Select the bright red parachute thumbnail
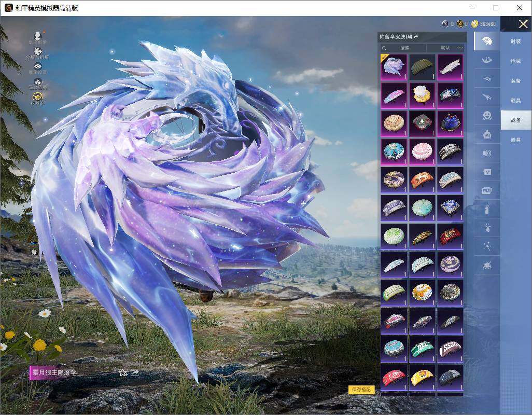The width and height of the screenshot is (532, 415). tap(394, 377)
